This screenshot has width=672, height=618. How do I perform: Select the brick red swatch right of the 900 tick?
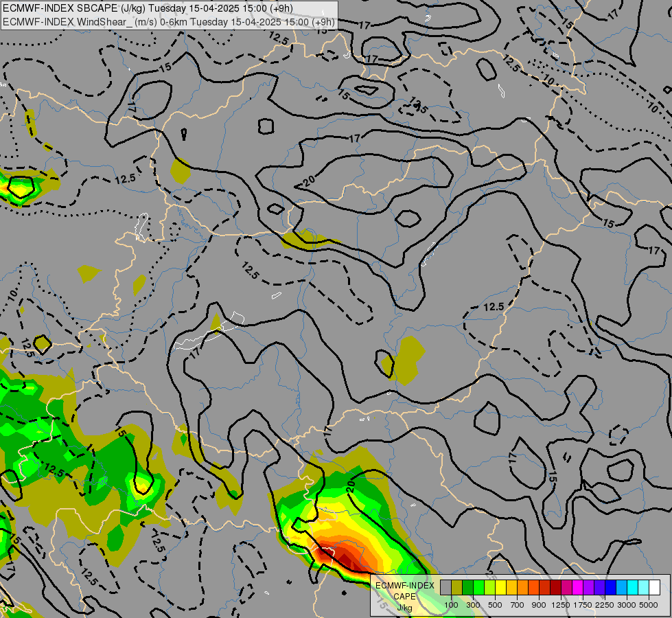pyautogui.click(x=545, y=587)
